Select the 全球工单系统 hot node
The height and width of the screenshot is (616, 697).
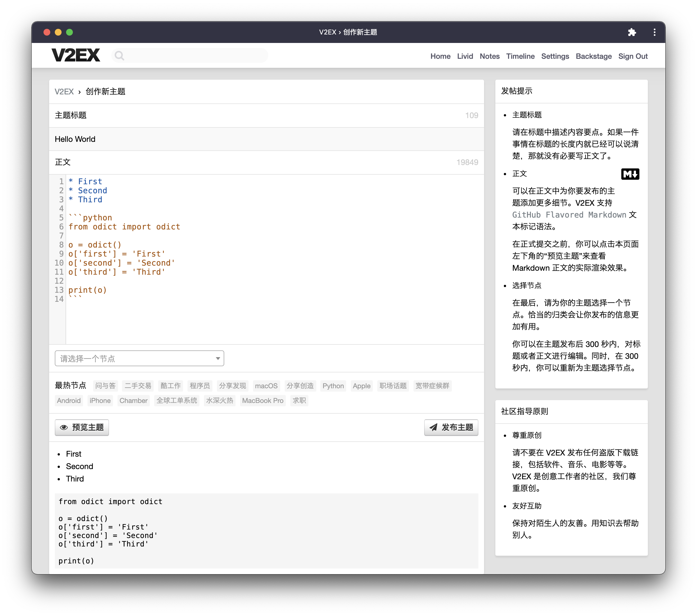[x=177, y=400]
